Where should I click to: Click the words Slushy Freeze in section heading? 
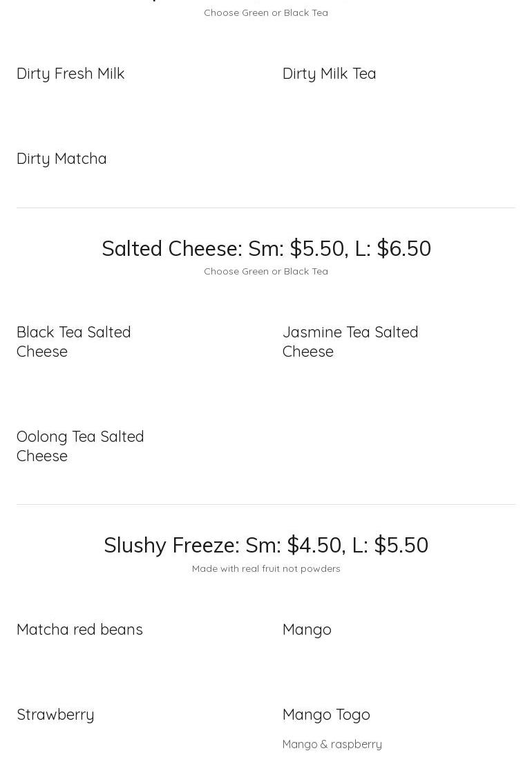point(169,545)
